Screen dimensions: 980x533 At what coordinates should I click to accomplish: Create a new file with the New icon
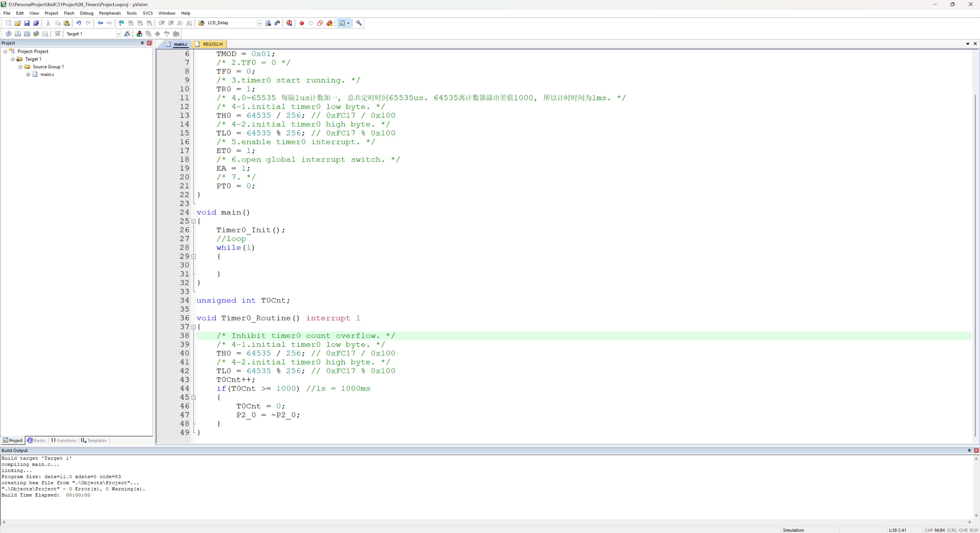click(8, 23)
